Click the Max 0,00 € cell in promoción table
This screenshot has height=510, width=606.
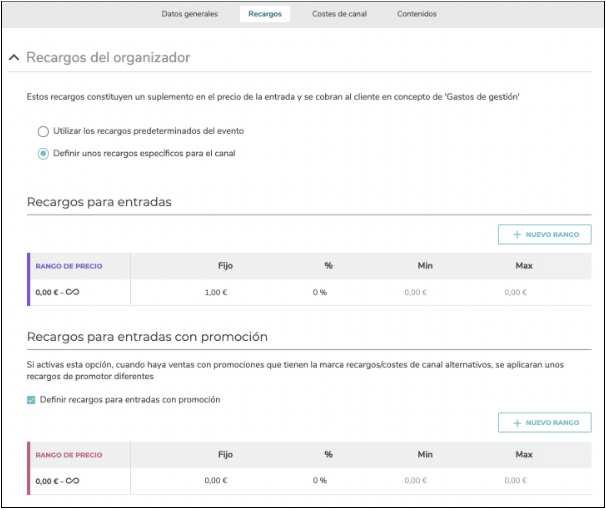[516, 481]
